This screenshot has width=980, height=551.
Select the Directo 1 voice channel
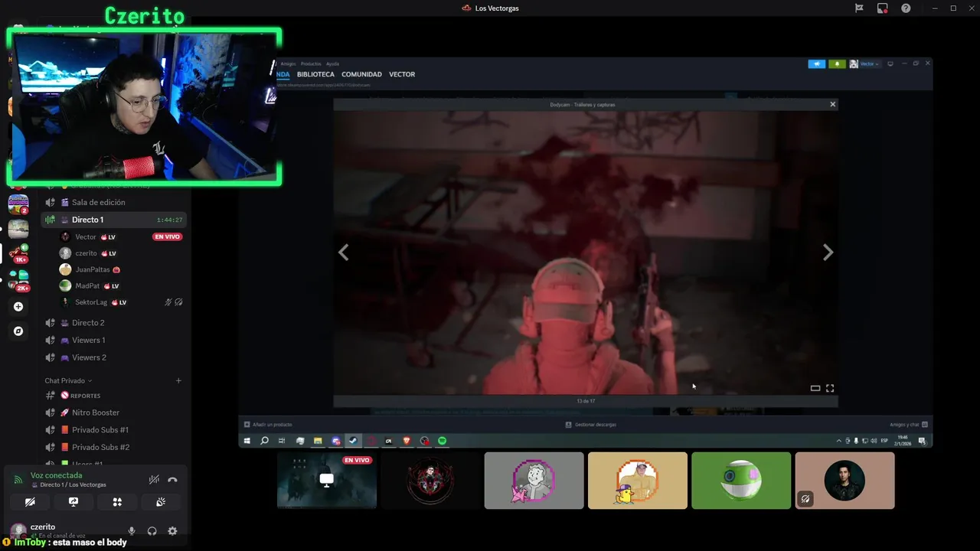(x=113, y=220)
